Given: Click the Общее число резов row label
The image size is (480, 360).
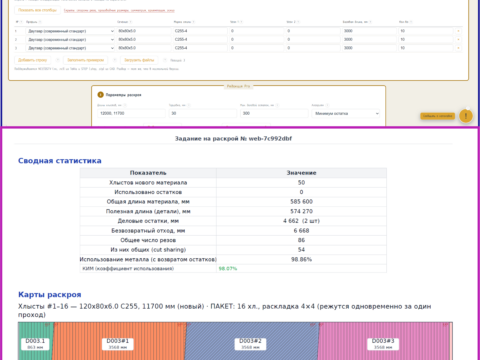Looking at the screenshot, I should [148, 240].
